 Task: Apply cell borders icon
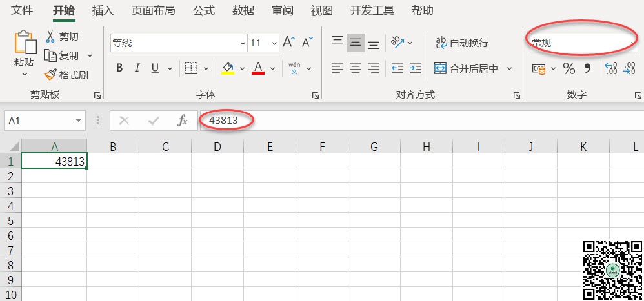click(192, 68)
